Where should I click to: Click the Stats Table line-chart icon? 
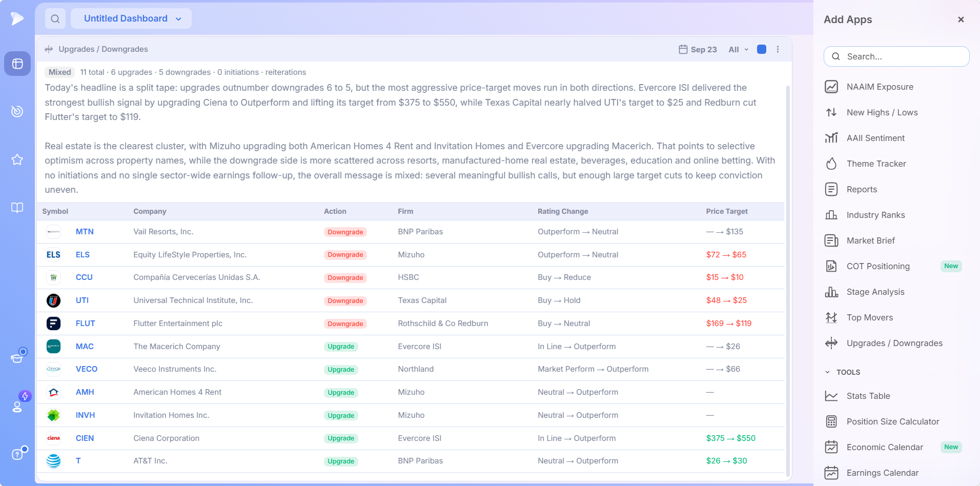831,396
